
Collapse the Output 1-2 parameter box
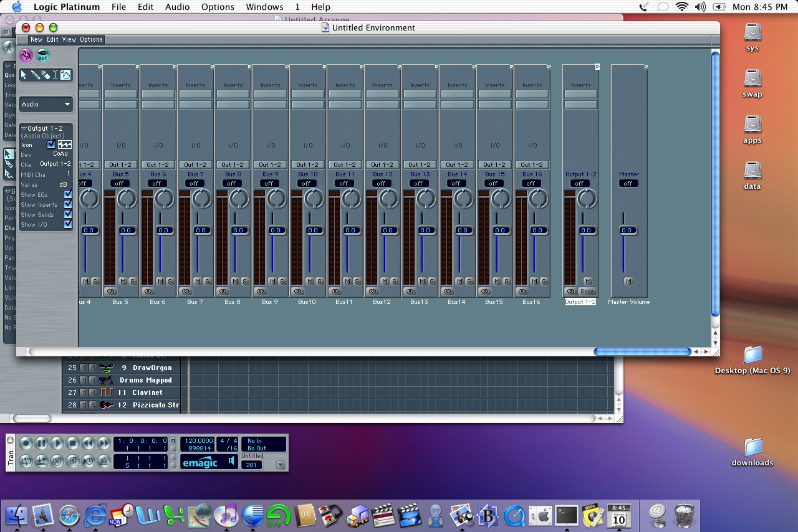click(24, 128)
